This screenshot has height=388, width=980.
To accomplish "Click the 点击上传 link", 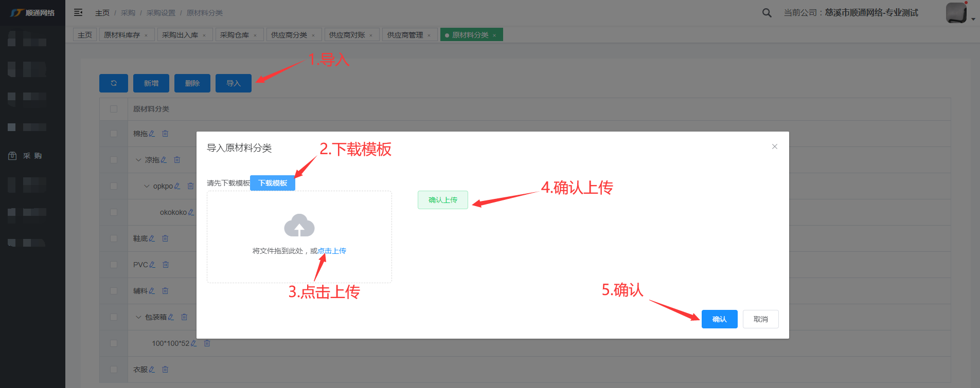I will (x=332, y=251).
